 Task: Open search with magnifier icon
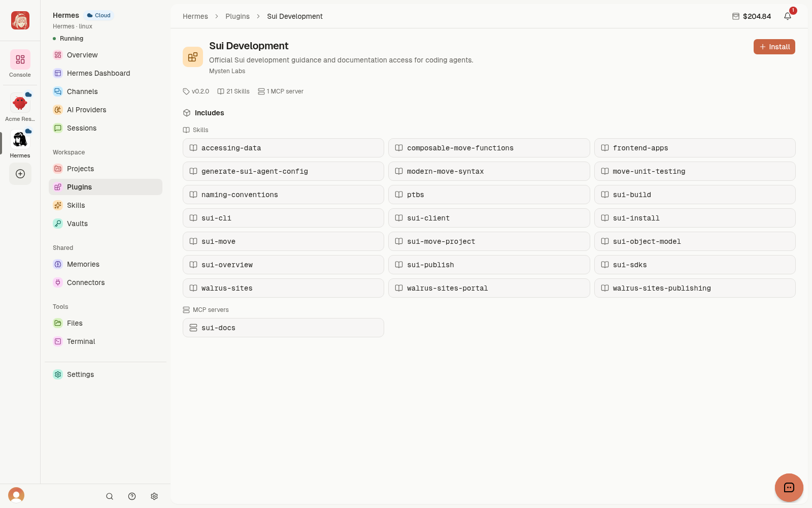click(x=110, y=496)
